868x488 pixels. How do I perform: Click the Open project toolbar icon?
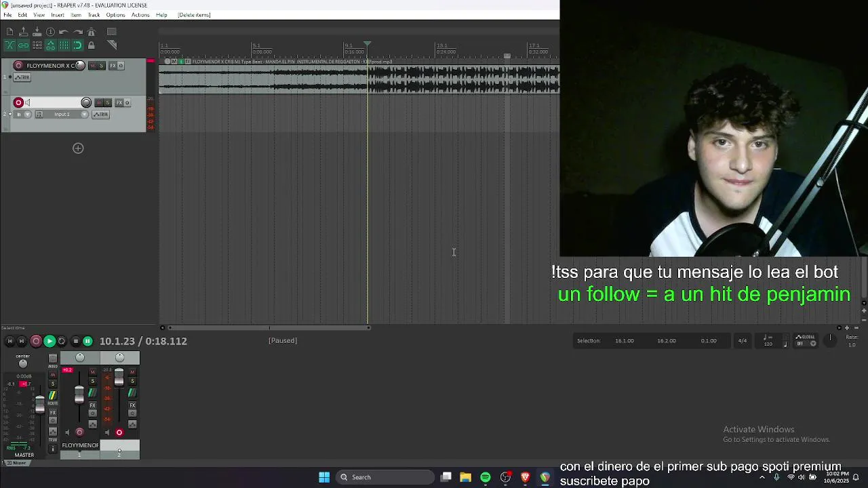coord(23,32)
